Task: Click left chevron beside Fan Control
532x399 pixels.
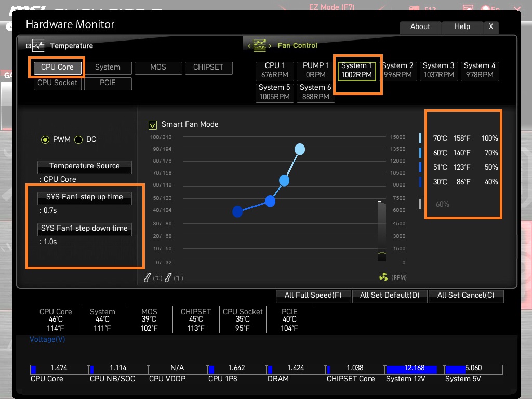Action: (x=249, y=46)
